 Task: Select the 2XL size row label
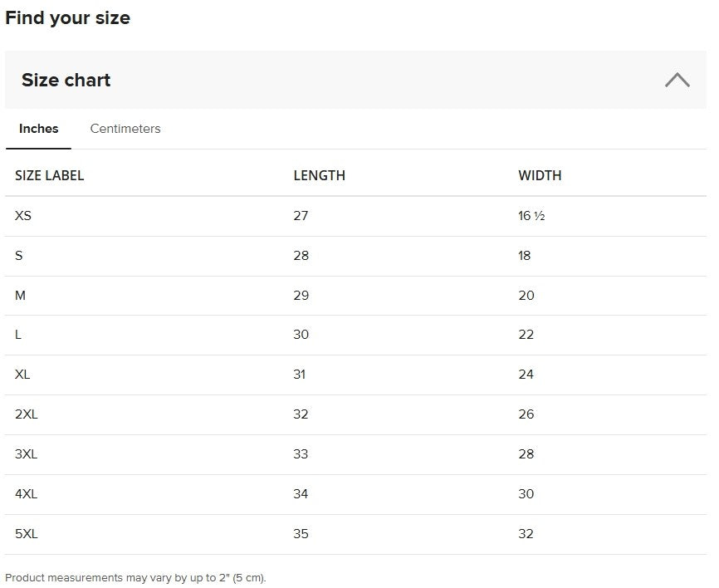[26, 414]
